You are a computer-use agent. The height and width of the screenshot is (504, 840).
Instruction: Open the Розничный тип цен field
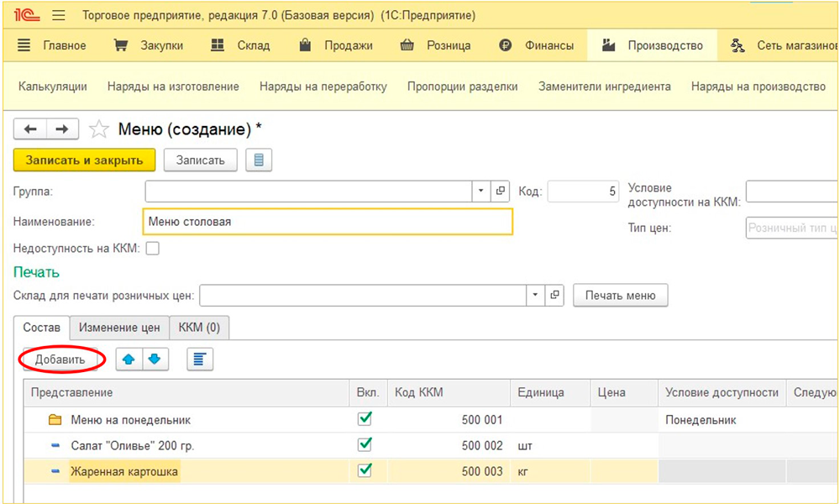[x=791, y=228]
